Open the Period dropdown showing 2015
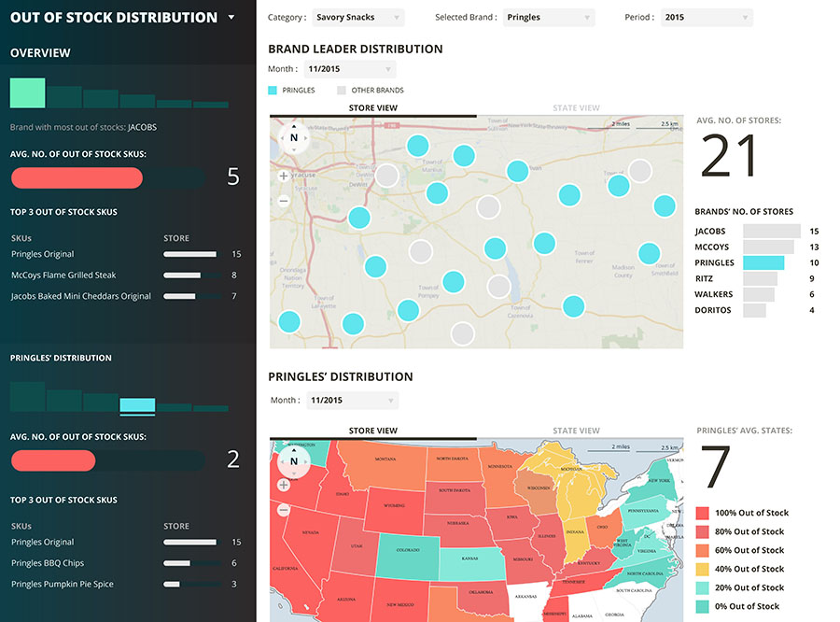 pyautogui.click(x=707, y=17)
